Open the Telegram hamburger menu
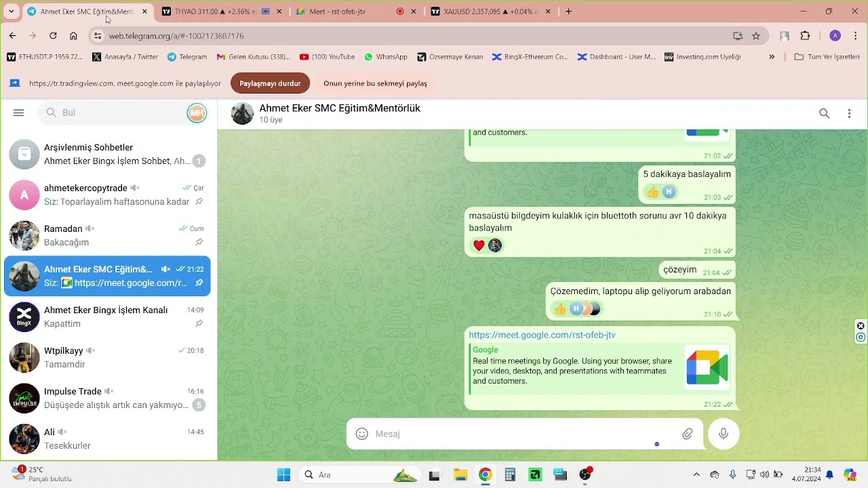This screenshot has width=868, height=488. click(x=18, y=113)
